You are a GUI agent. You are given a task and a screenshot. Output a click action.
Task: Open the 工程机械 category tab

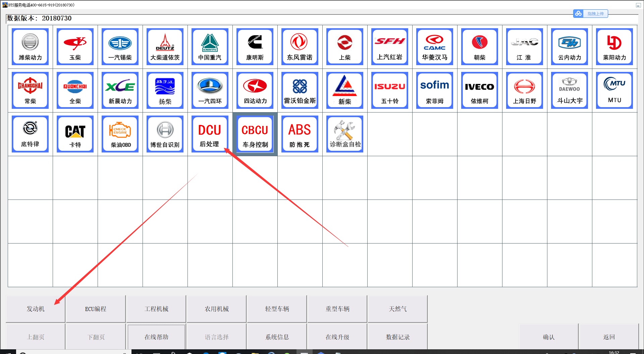(x=156, y=309)
